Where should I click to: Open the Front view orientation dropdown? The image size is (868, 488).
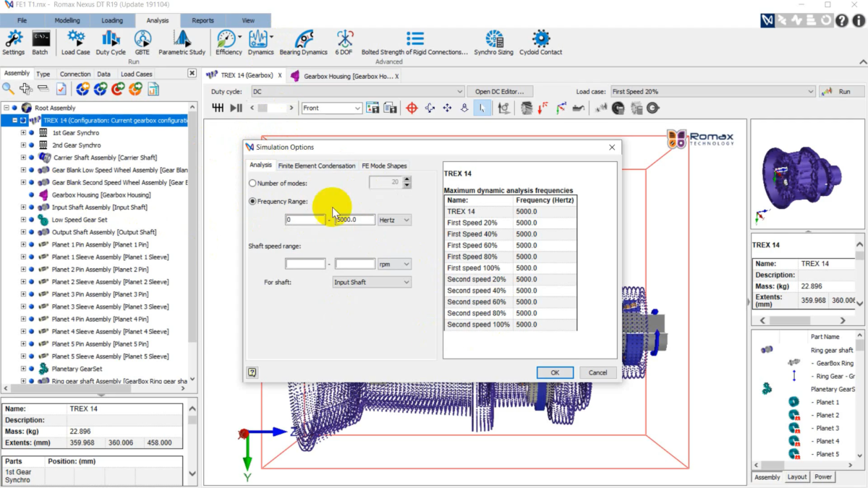click(331, 108)
